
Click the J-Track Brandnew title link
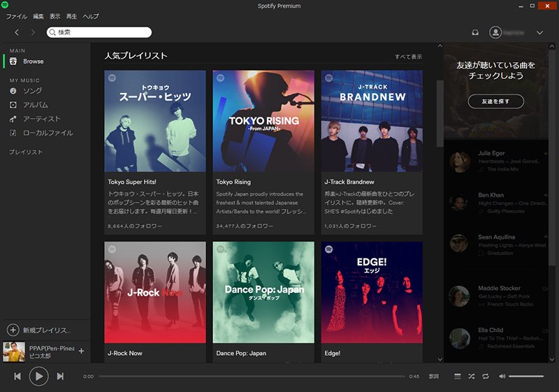[349, 182]
